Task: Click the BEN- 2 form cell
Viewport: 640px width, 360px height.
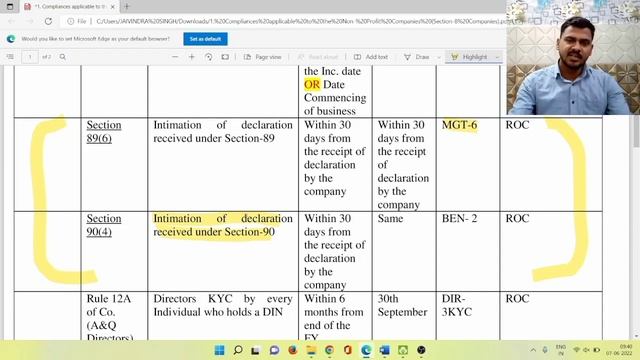Action: [459, 218]
